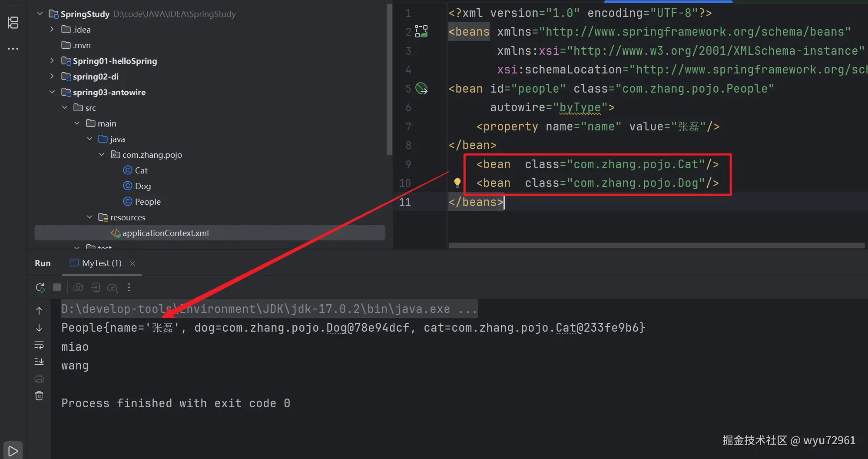Expand the Spring01-helloSpring module
The width and height of the screenshot is (868, 459).
pos(52,61)
